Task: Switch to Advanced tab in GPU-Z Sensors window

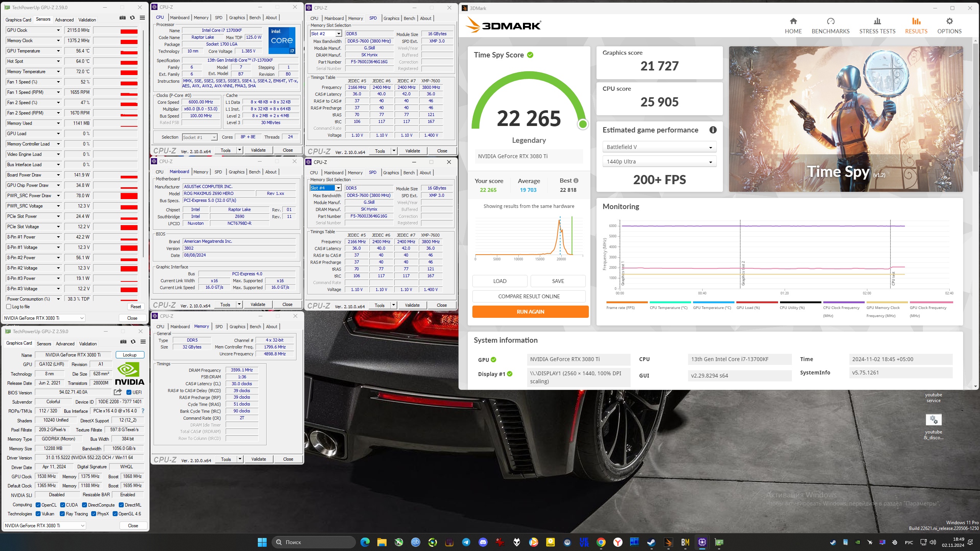Action: click(64, 20)
